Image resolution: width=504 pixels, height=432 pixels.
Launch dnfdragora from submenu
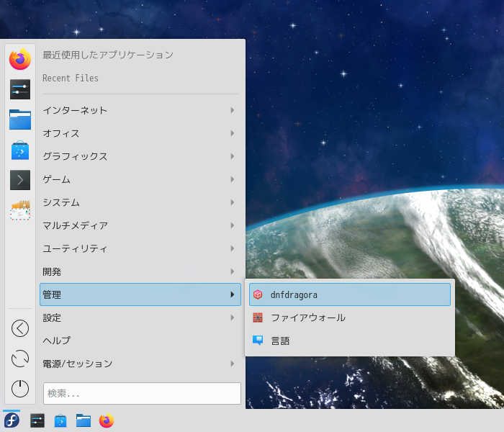pos(350,294)
